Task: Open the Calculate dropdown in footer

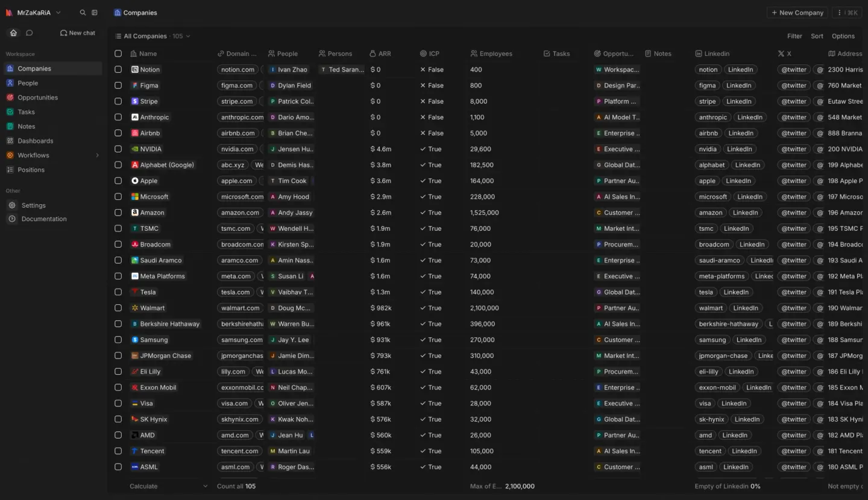Action: point(168,486)
